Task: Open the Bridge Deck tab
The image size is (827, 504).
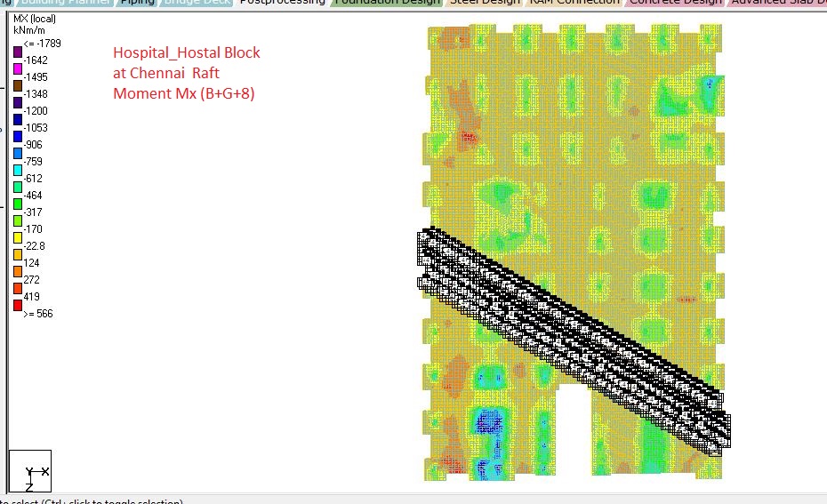Action: (x=196, y=3)
